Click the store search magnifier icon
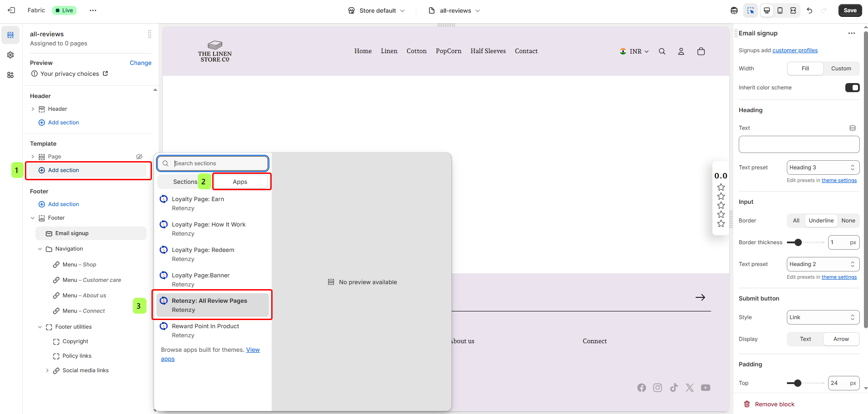The width and height of the screenshot is (868, 414). (x=662, y=51)
